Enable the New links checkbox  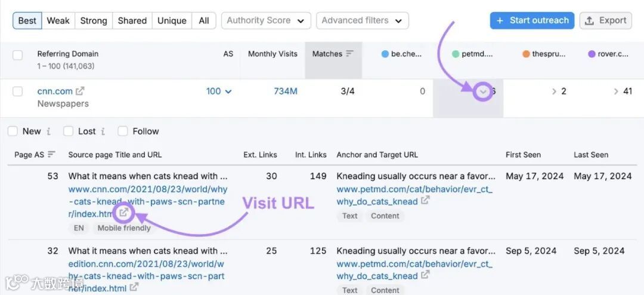(x=13, y=131)
